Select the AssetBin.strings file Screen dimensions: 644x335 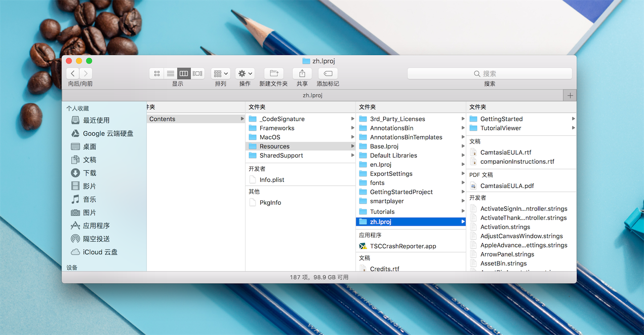[x=521, y=264]
